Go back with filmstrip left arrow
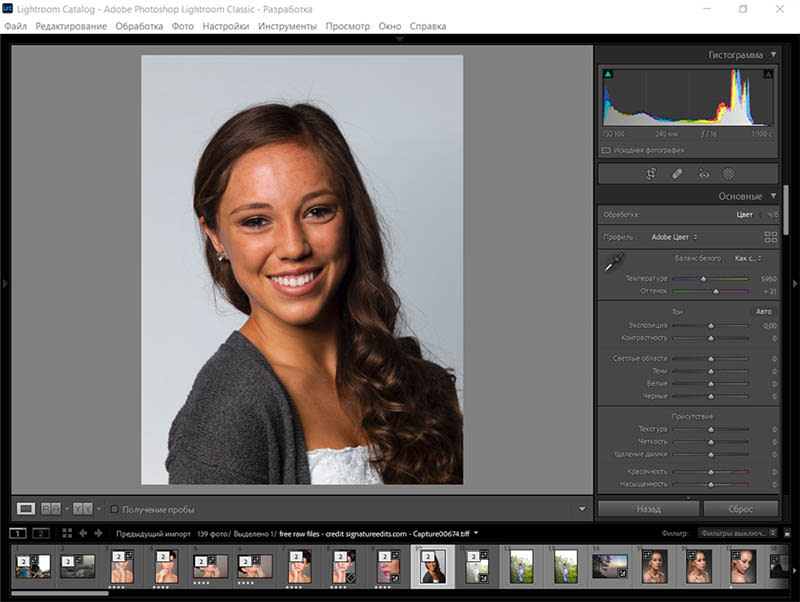Image resolution: width=800 pixels, height=602 pixels. pyautogui.click(x=83, y=533)
